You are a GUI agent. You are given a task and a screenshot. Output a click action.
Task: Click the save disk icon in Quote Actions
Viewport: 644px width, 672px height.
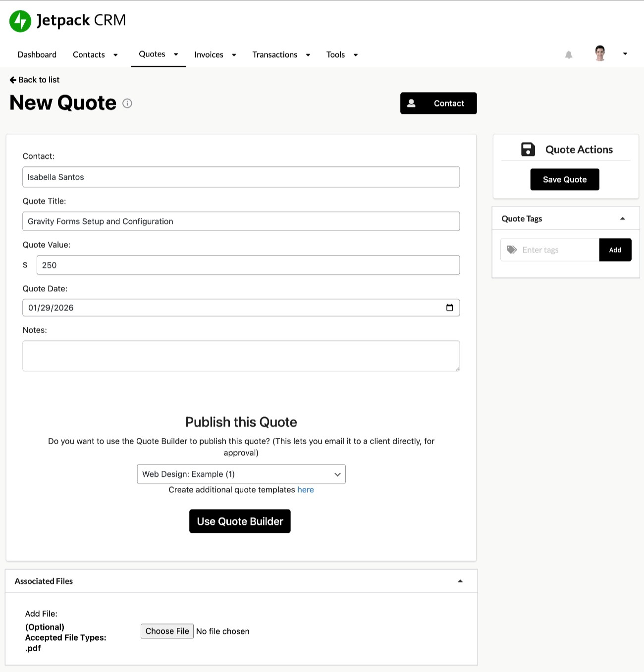click(x=528, y=149)
